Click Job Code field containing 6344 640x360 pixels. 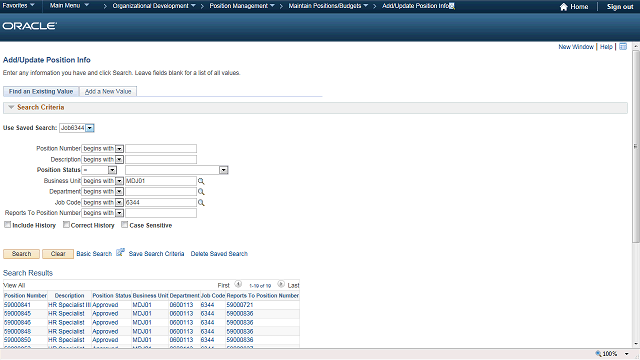click(x=161, y=202)
